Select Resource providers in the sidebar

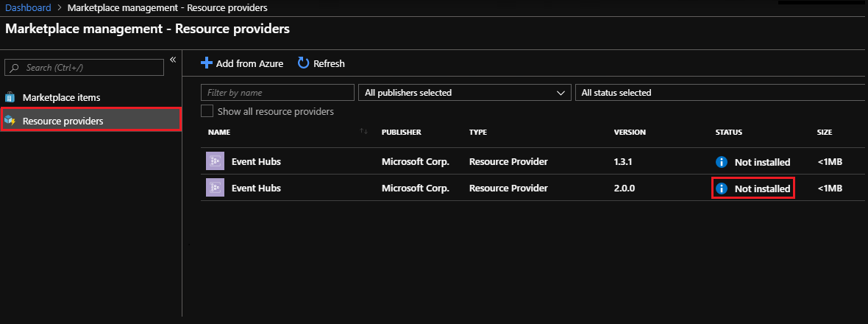click(63, 120)
